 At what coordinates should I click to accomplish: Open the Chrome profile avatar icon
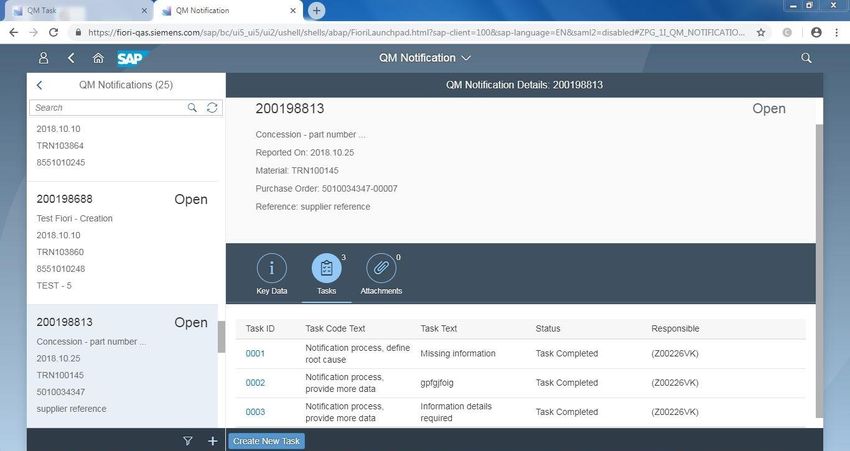816,33
